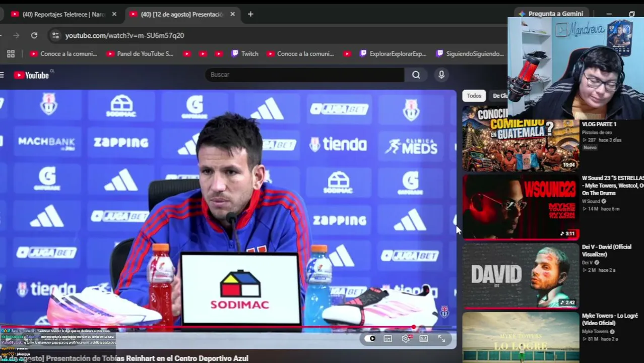Open a new browser tab

coord(250,14)
